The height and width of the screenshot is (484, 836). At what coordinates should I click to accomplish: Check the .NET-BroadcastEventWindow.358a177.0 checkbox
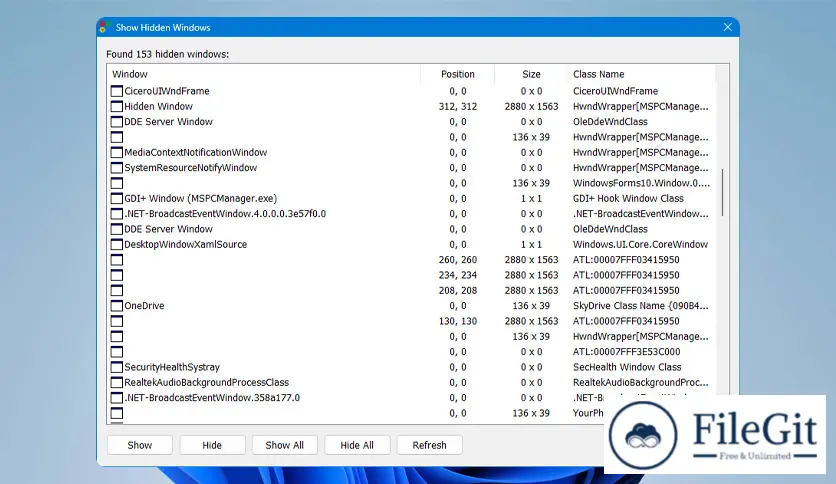(117, 398)
